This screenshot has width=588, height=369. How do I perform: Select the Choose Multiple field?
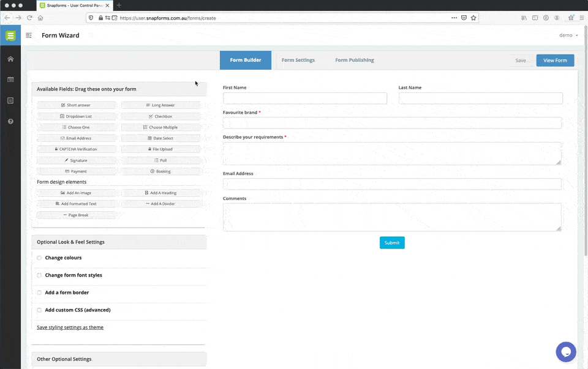click(160, 127)
